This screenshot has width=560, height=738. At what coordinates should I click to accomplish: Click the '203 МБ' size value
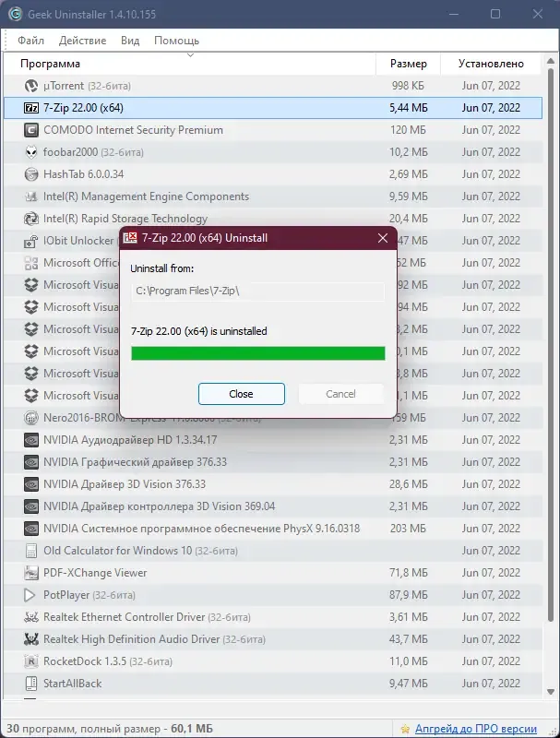coord(408,528)
